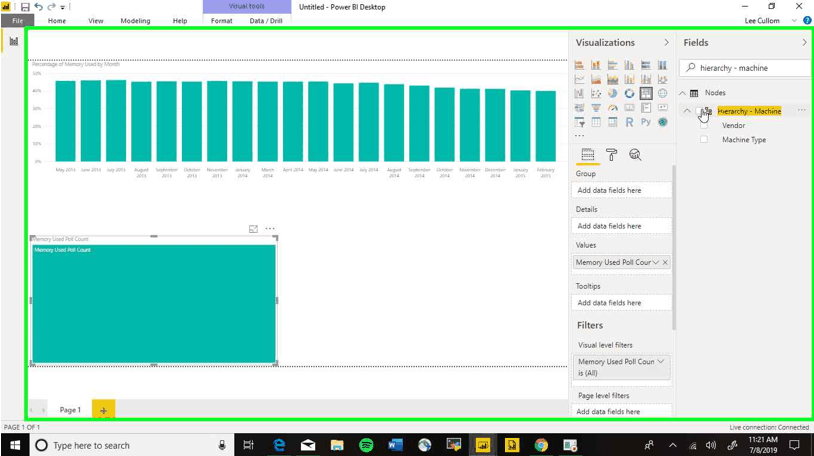
Task: Select the filled map visualization
Action: point(579,108)
